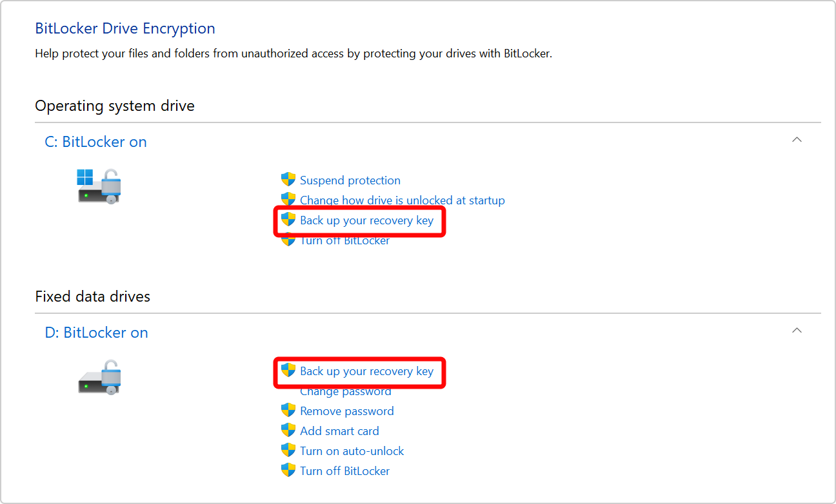Click the shield icon beside Suspend protection
This screenshot has height=504, width=836.
pos(288,180)
